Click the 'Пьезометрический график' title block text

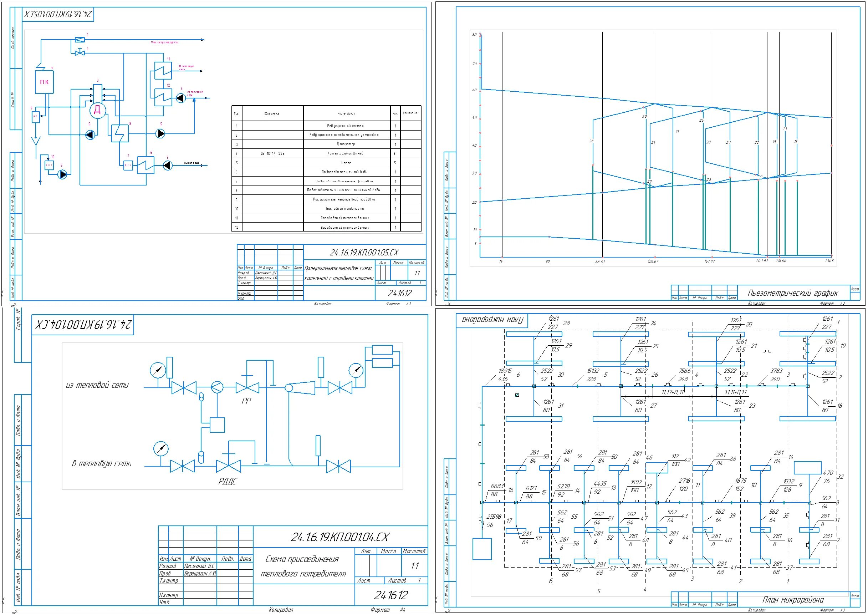793,293
